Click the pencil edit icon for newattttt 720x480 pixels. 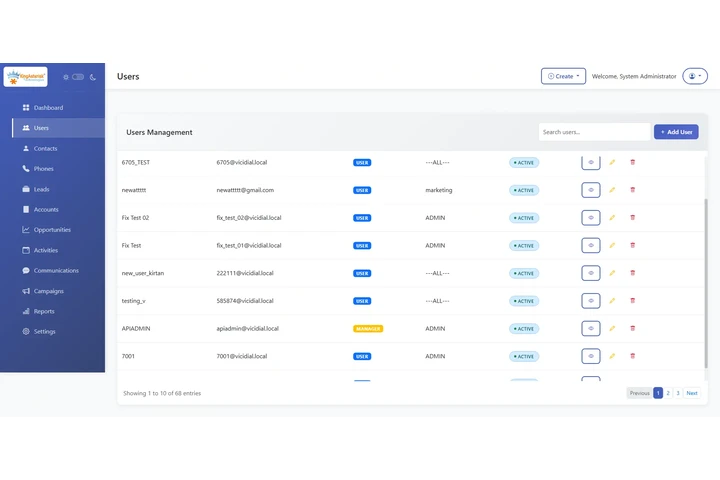612,190
